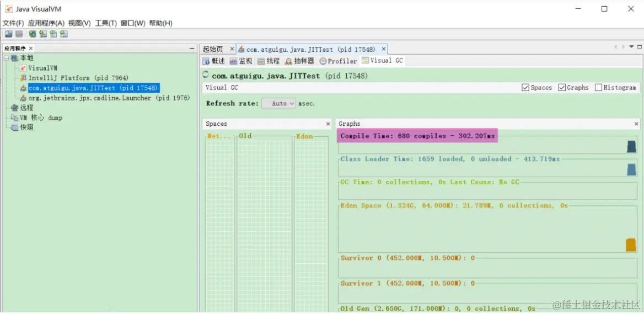Open the 应用程序(A) menu
The width and height of the screenshot is (644, 314).
point(46,23)
